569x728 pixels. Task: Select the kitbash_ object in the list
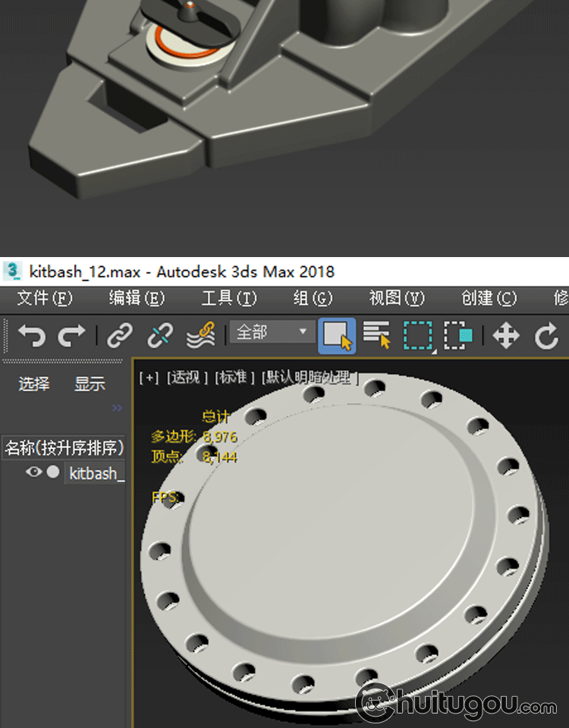96,473
